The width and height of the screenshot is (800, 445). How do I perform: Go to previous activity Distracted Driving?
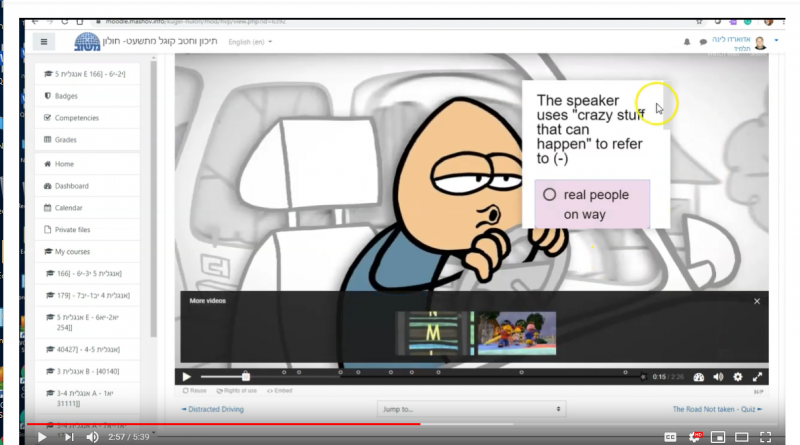213,409
